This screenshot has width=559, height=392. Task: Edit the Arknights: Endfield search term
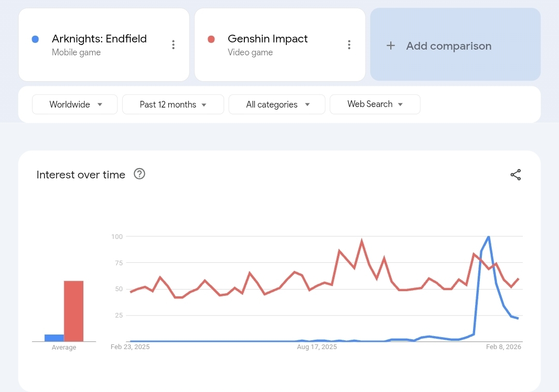click(99, 39)
